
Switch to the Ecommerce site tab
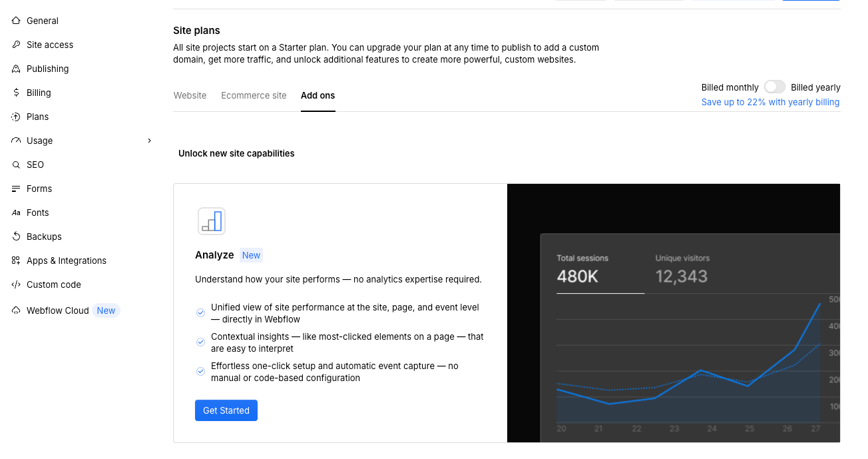(x=254, y=95)
